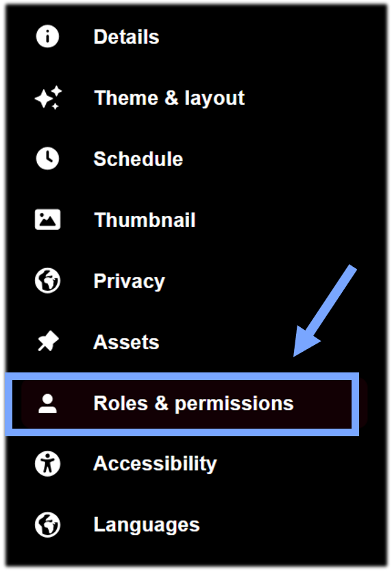Go to the Accessibility settings
The width and height of the screenshot is (392, 572).
tap(155, 464)
